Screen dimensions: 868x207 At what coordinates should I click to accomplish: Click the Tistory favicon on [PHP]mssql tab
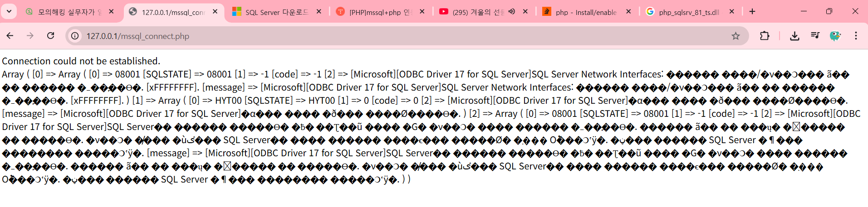pos(340,12)
